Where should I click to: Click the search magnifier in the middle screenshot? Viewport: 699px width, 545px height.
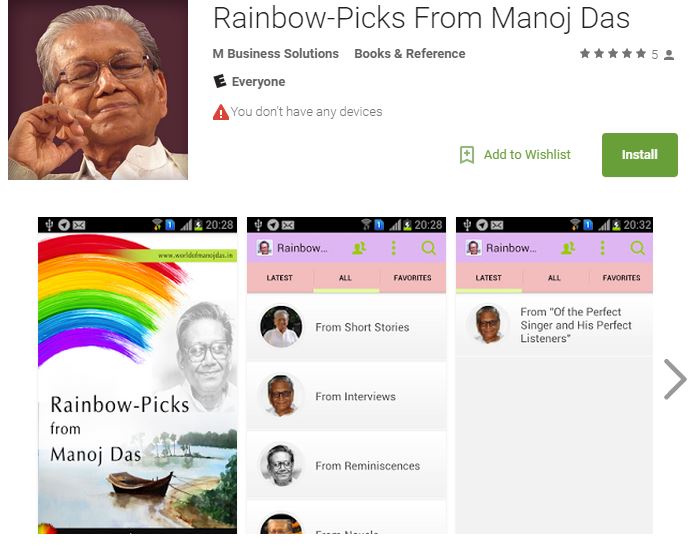tap(428, 248)
